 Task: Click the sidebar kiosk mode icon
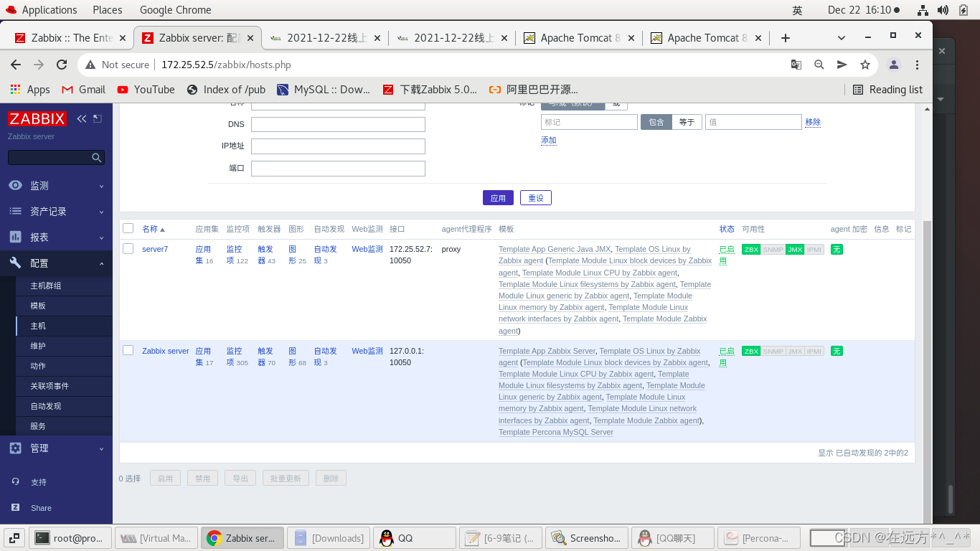98,119
